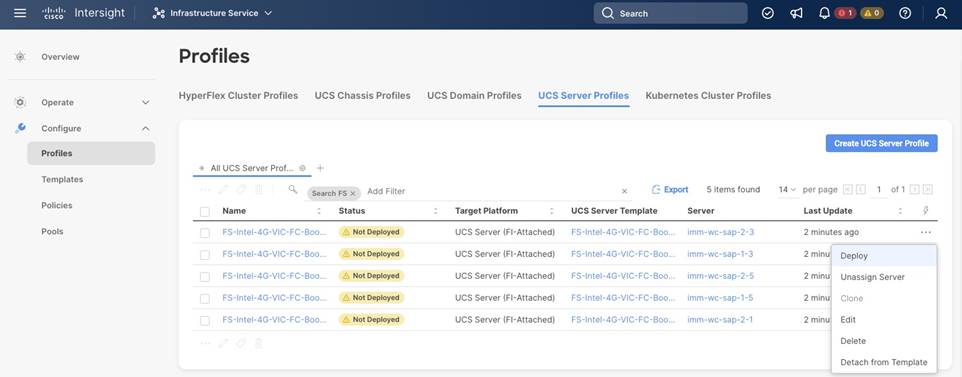Click the top toolbar edit pencil icon

pos(223,190)
